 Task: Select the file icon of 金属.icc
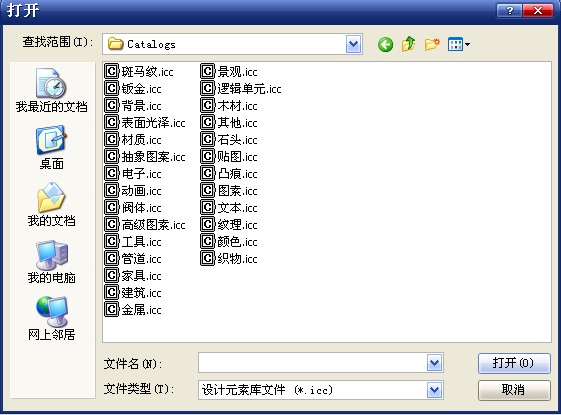111,309
